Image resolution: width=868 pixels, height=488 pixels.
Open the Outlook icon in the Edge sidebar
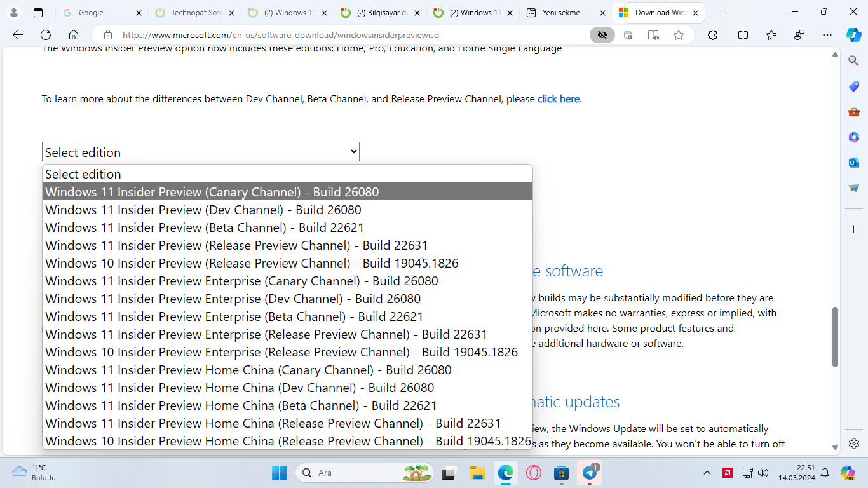click(x=853, y=163)
